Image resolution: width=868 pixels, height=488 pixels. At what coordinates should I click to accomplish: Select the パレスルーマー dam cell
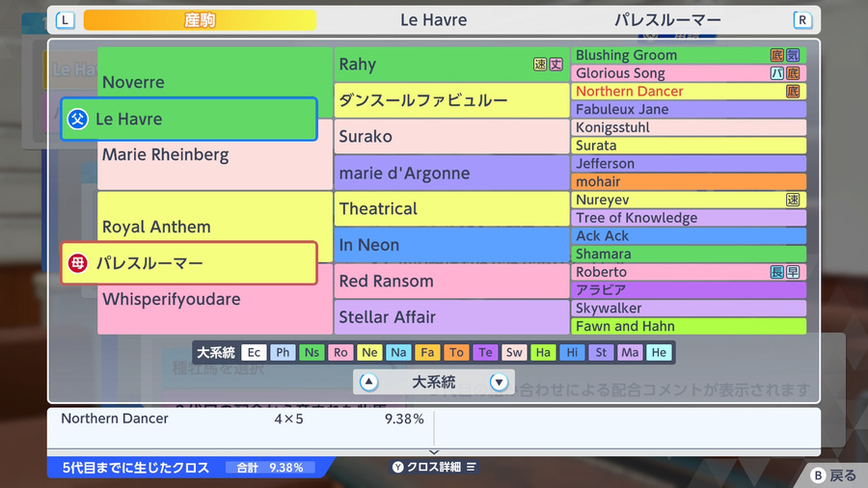[189, 263]
